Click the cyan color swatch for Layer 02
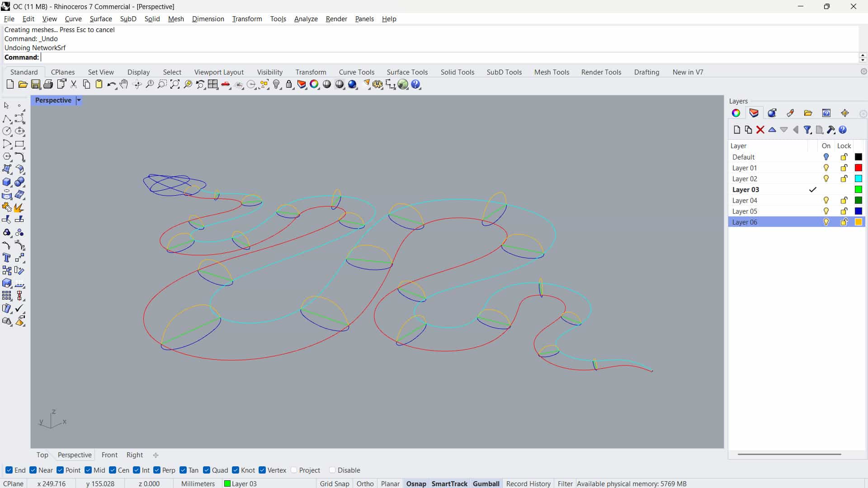Viewport: 868px width, 488px height. pyautogui.click(x=859, y=179)
